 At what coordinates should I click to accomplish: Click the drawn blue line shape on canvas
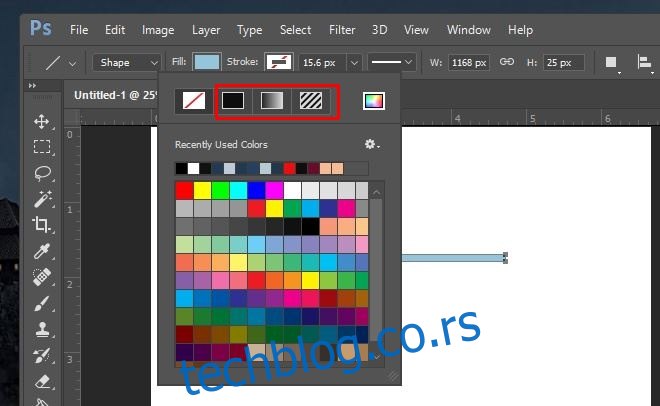click(454, 258)
